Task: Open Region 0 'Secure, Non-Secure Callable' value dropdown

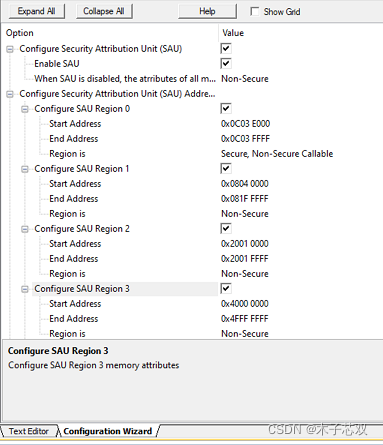Action: point(277,154)
